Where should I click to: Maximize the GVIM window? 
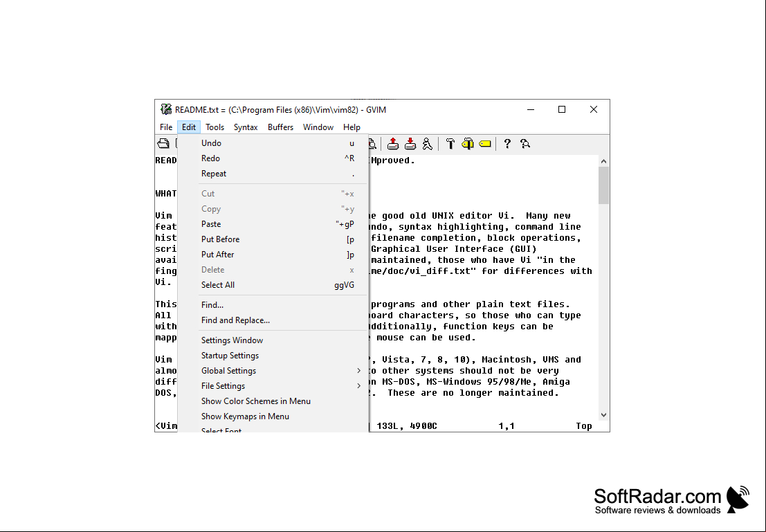tap(562, 109)
